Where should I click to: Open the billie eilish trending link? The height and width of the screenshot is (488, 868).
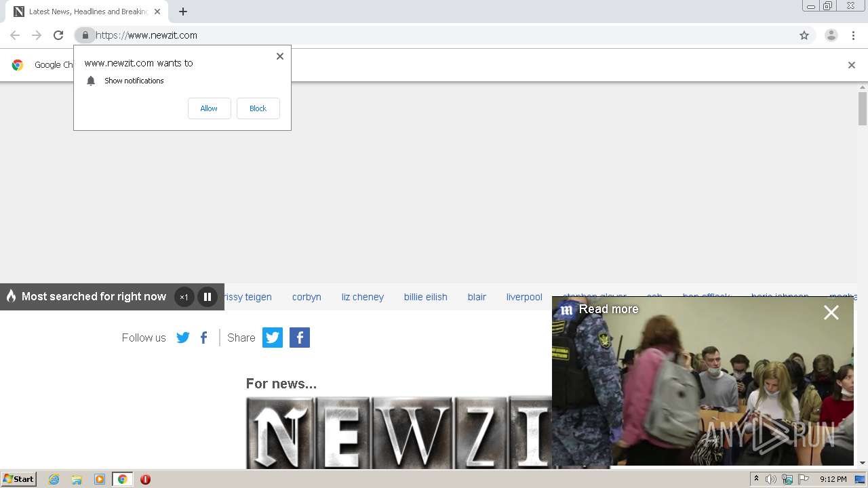coord(426,297)
